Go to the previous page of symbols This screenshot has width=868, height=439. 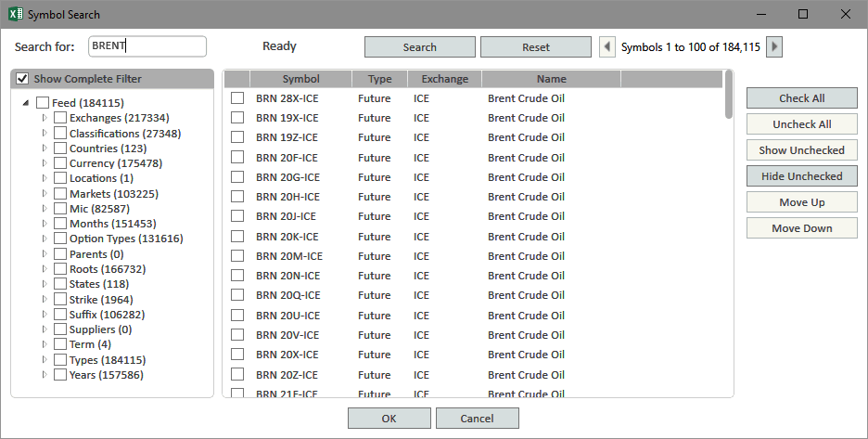click(607, 47)
